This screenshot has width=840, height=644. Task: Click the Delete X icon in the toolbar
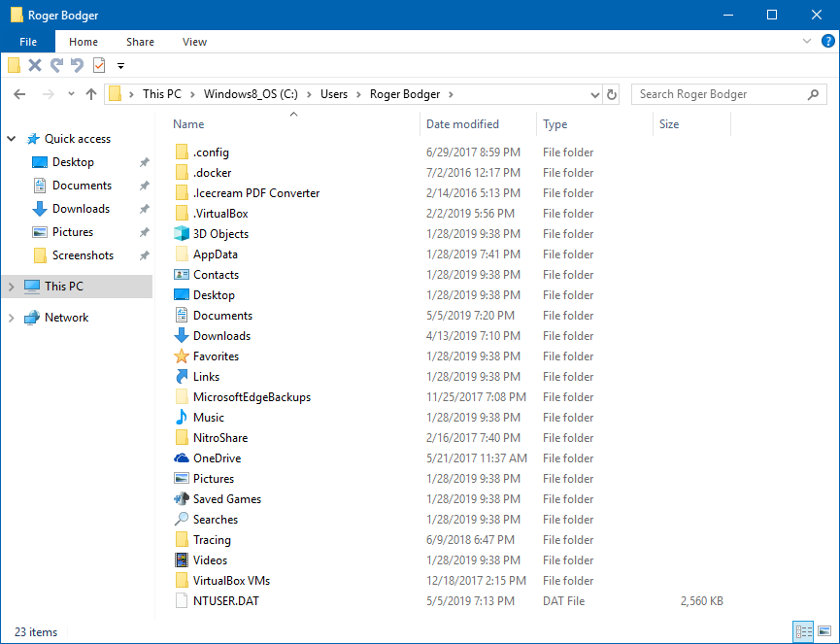(x=35, y=65)
